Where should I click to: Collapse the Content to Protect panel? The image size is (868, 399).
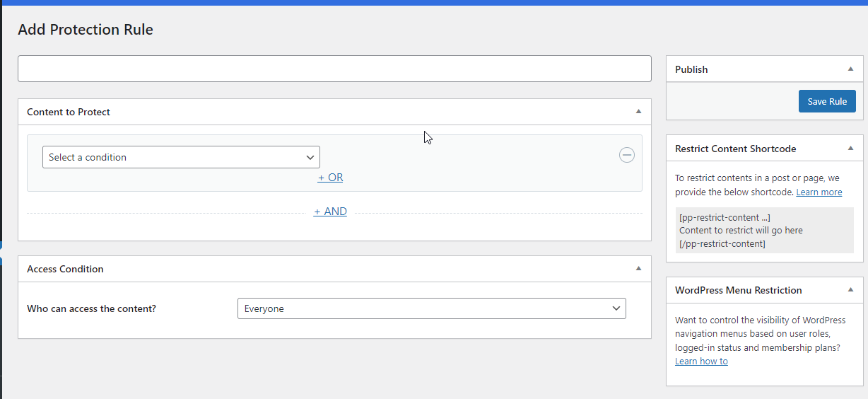pos(638,112)
